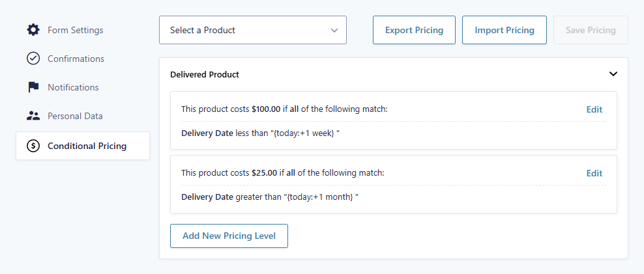Edit the $100.00 pricing level
This screenshot has height=274, width=644.
pos(594,109)
